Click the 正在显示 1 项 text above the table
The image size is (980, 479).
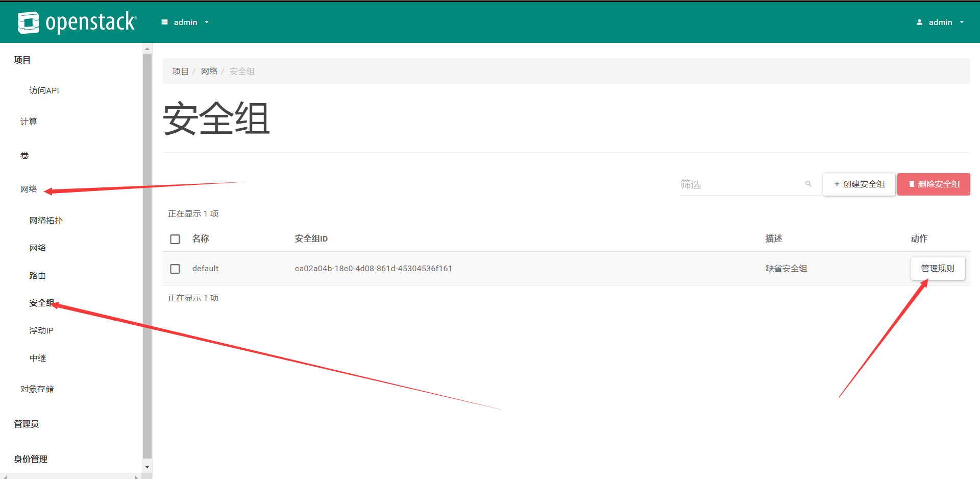click(193, 213)
